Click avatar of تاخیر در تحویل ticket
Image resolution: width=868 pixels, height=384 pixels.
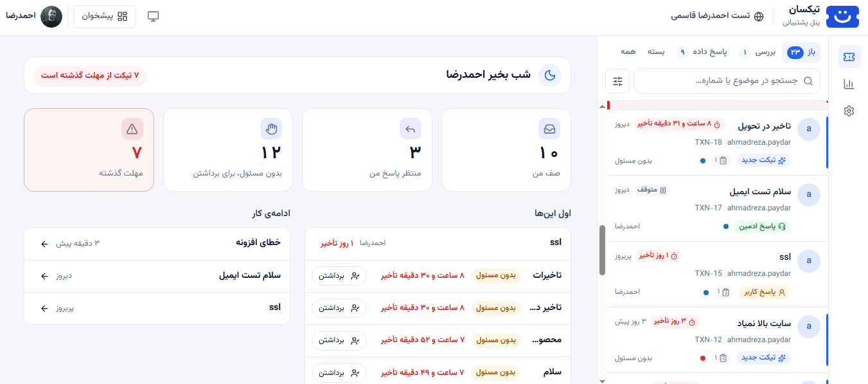tap(808, 129)
